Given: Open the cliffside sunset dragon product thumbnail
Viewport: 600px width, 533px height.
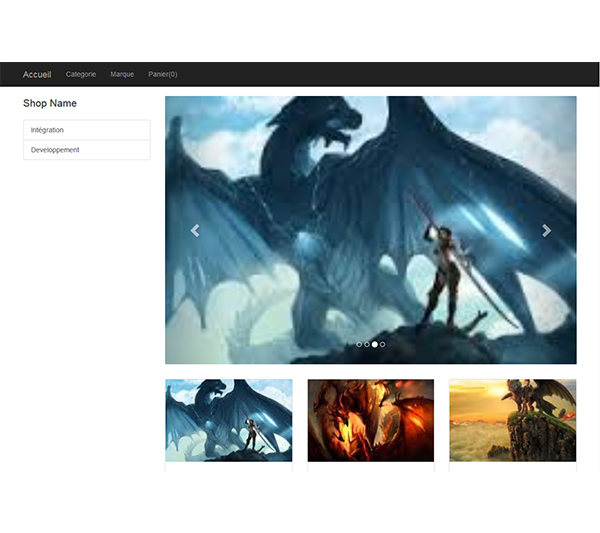Looking at the screenshot, I should point(512,420).
